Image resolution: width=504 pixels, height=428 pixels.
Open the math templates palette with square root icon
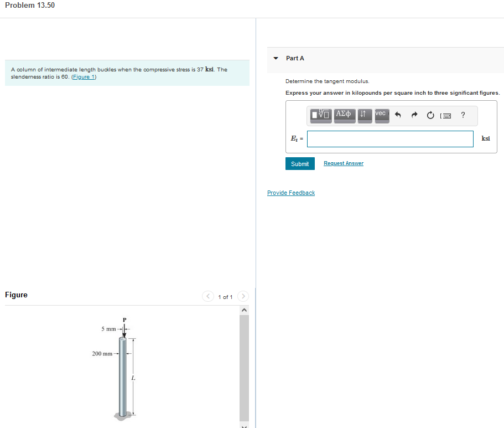tap(320, 115)
